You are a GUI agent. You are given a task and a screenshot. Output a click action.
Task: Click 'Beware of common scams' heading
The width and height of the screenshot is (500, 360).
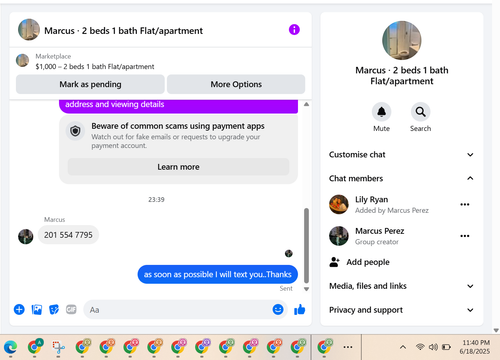point(178,126)
